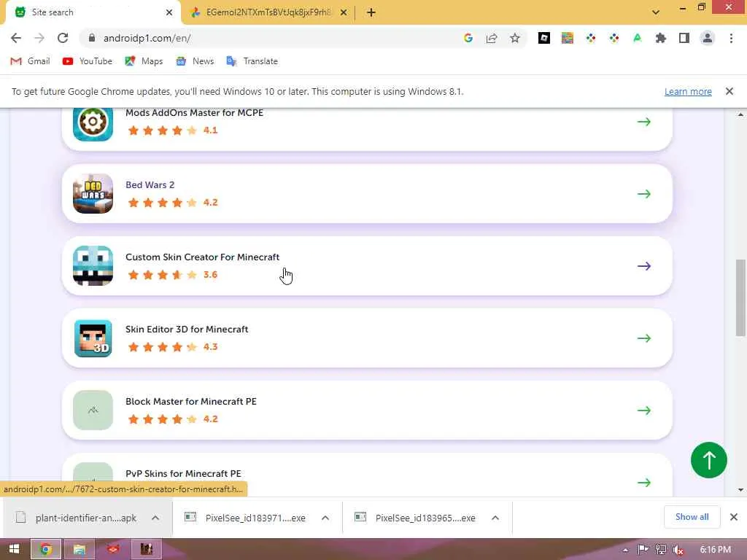Screen dimensions: 747x560
Task: Open Gmail bookmark
Action: pos(30,61)
